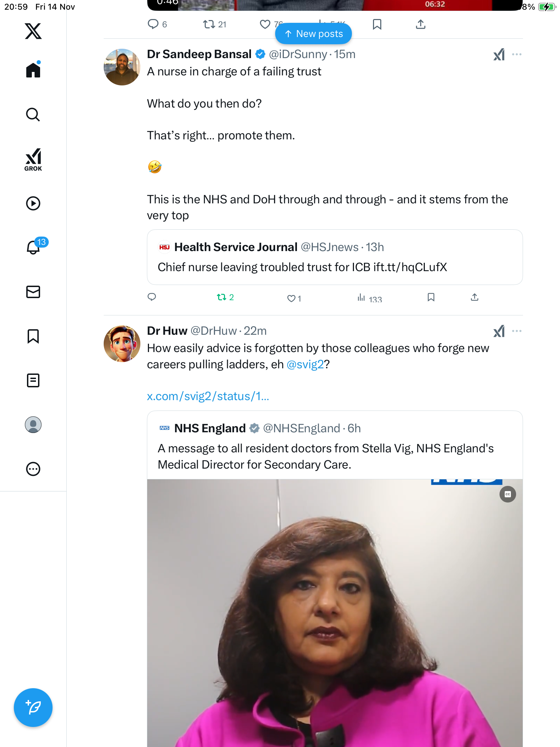Go to Home feed
The image size is (560, 747).
[33, 70]
